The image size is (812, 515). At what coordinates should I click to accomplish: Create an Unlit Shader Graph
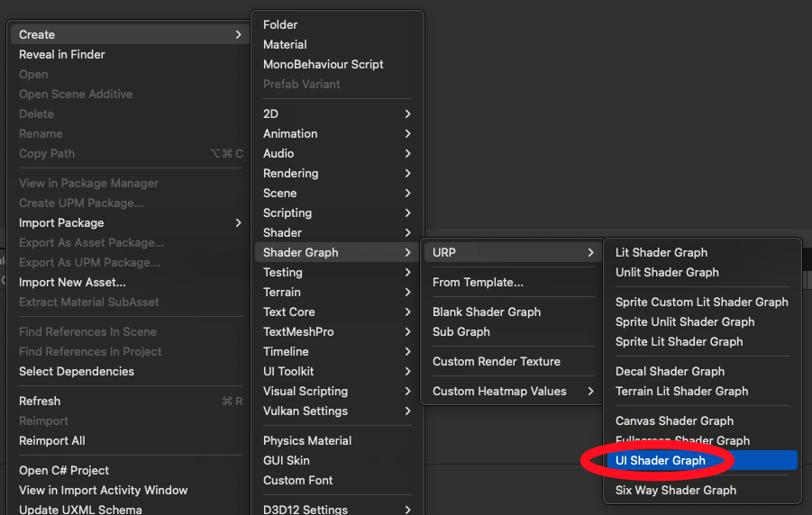pos(702,272)
